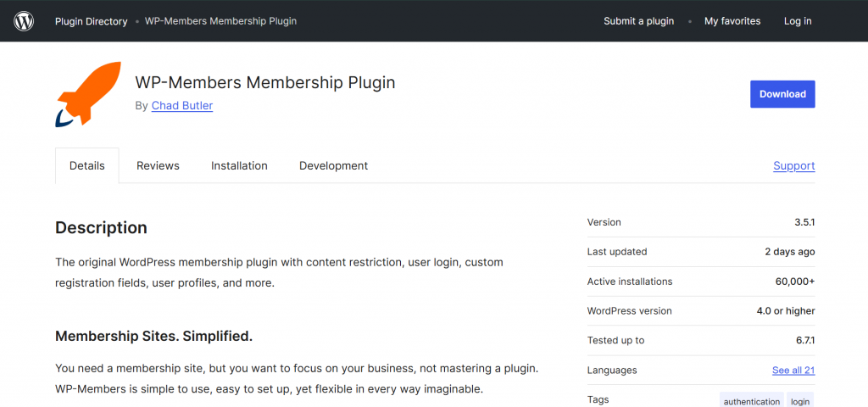Click the plugin title heading
Viewport: 868px width, 407px height.
pos(265,82)
